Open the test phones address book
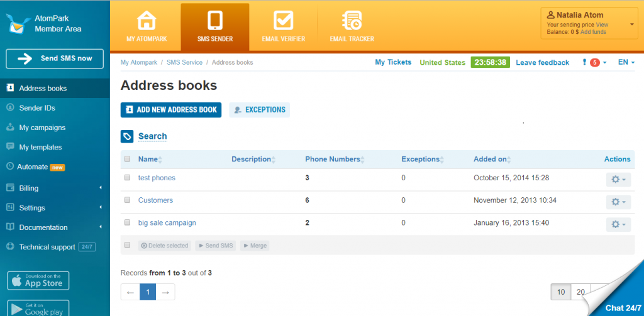644x316 pixels. pyautogui.click(x=157, y=178)
